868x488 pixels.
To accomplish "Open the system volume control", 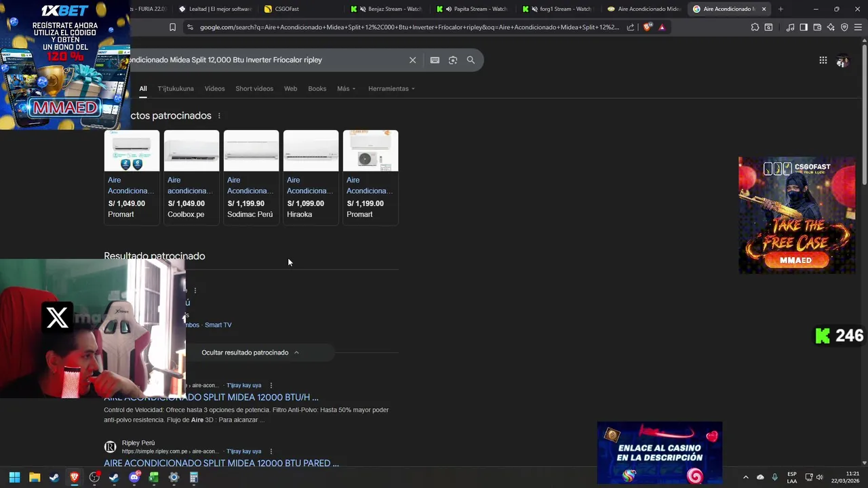I will (x=820, y=477).
